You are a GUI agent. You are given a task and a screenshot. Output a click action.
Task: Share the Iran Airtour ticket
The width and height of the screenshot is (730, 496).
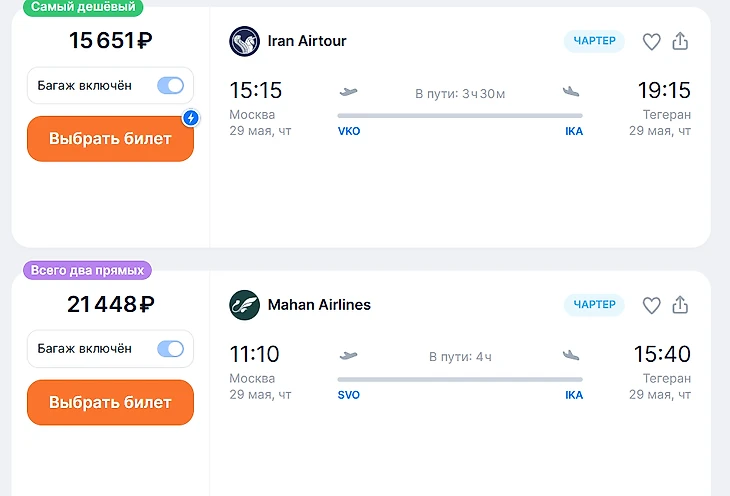pos(681,42)
